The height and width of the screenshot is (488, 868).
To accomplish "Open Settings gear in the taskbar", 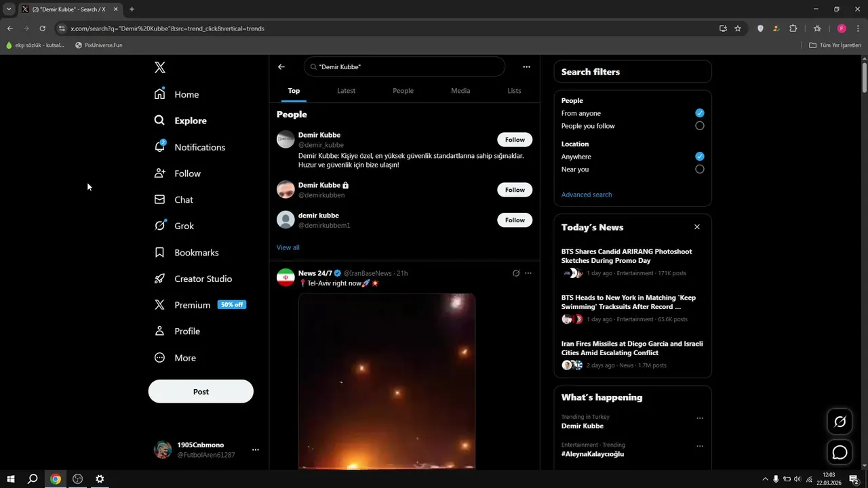I will pos(100,479).
